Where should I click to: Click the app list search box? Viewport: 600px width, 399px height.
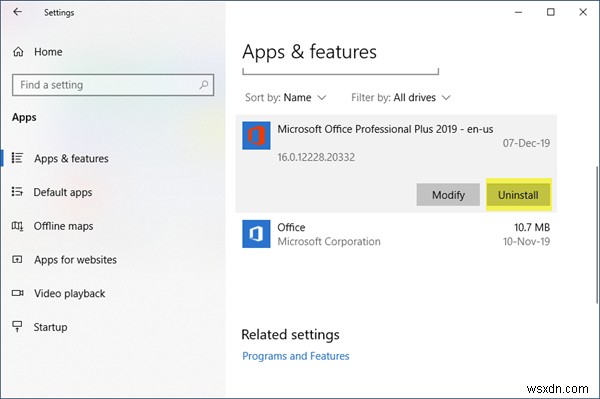tap(341, 71)
